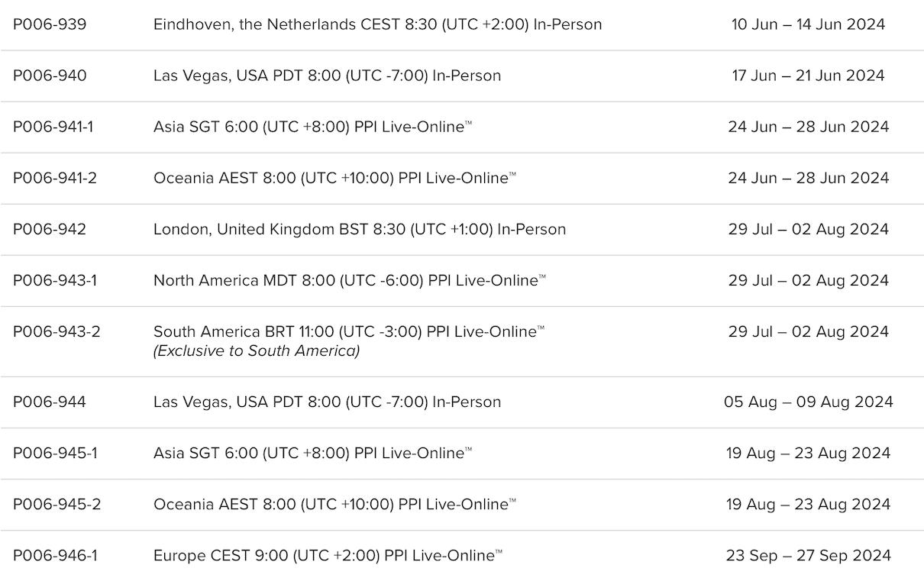Screen dimensions: 924x581
Task: Click the 05 Aug – 09 Aug 2024 date
Action: (x=808, y=402)
